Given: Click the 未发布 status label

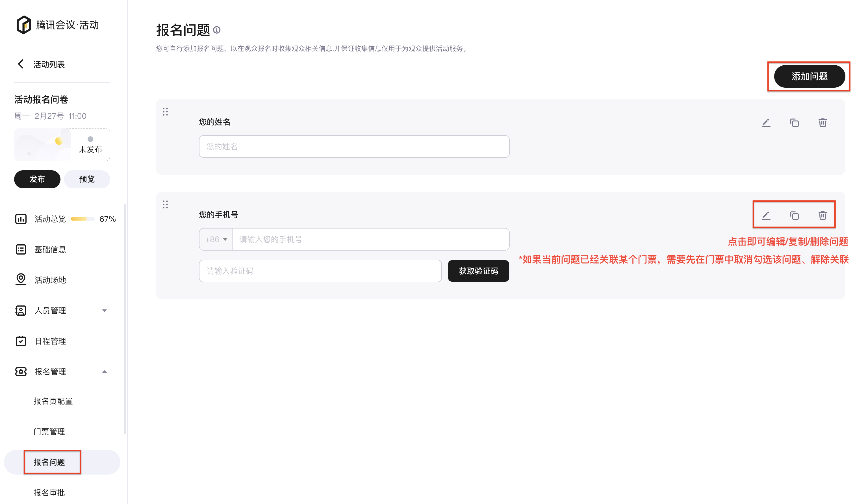Looking at the screenshot, I should point(90,149).
